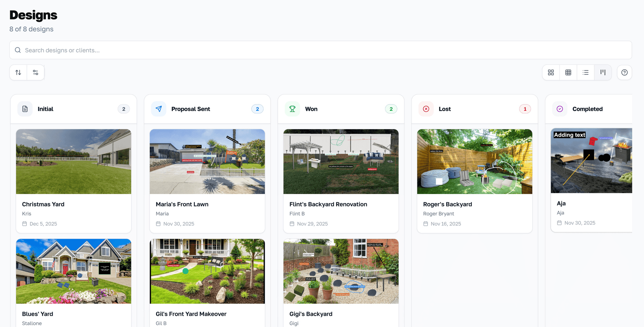Image resolution: width=644 pixels, height=327 pixels.
Task: Select the kanban board view icon
Action: (603, 73)
